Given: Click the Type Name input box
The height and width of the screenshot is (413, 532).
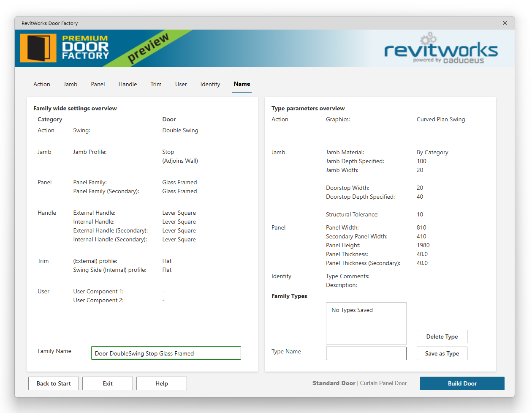Looking at the screenshot, I should [366, 353].
